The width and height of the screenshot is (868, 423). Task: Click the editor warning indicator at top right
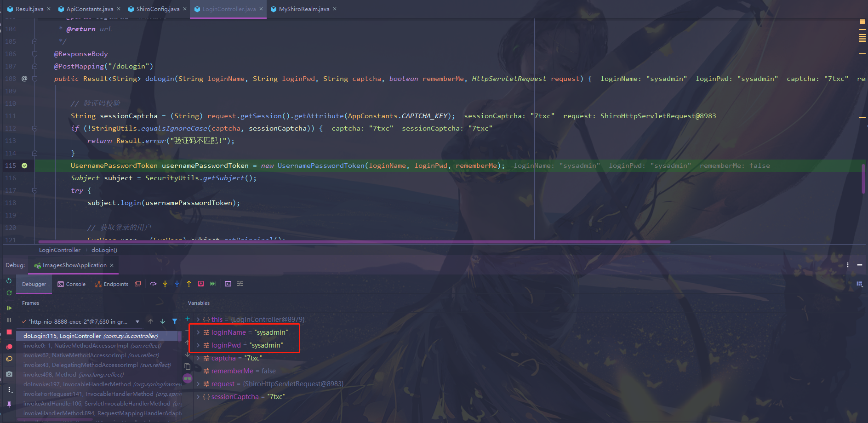(862, 22)
